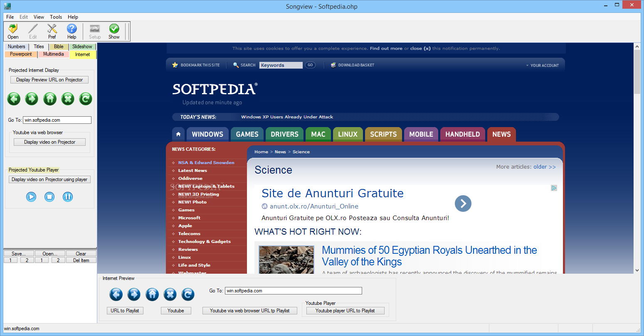
Task: Click green home icon in Projected Internet Display
Action: [x=50, y=99]
